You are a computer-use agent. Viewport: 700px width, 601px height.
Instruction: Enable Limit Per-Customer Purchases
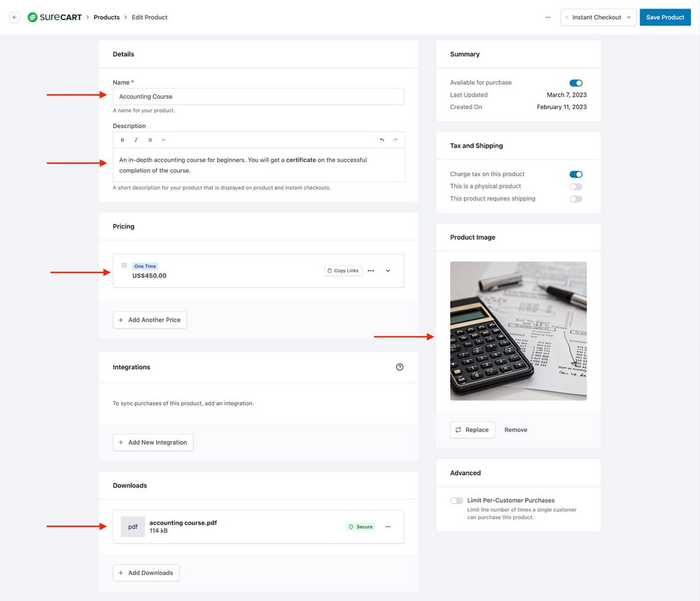click(456, 500)
